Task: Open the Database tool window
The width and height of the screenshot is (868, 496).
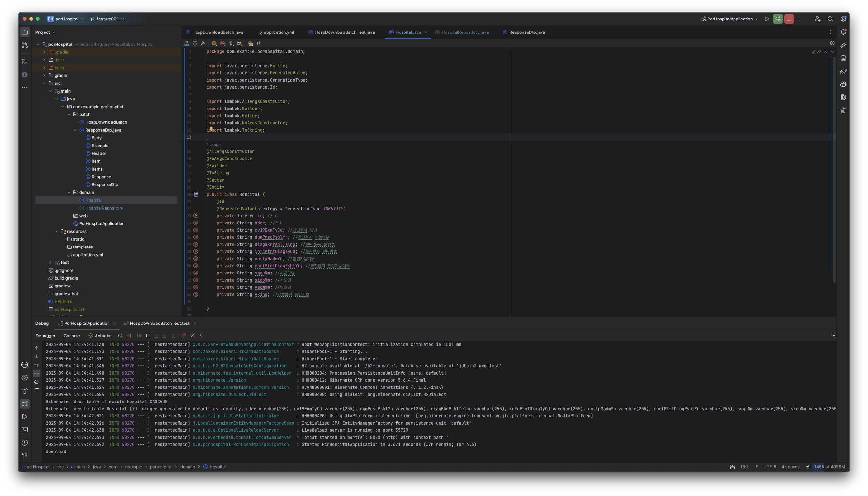Action: point(843,58)
